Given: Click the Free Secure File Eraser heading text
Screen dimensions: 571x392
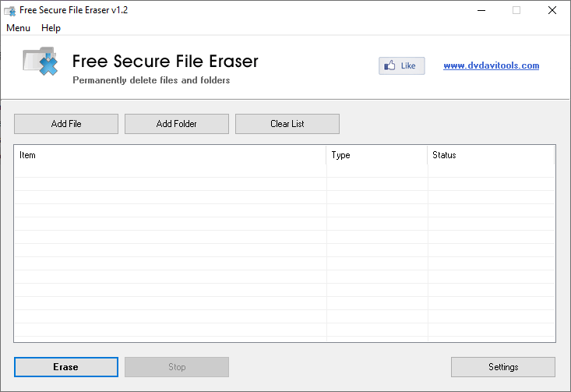Looking at the screenshot, I should coord(165,61).
